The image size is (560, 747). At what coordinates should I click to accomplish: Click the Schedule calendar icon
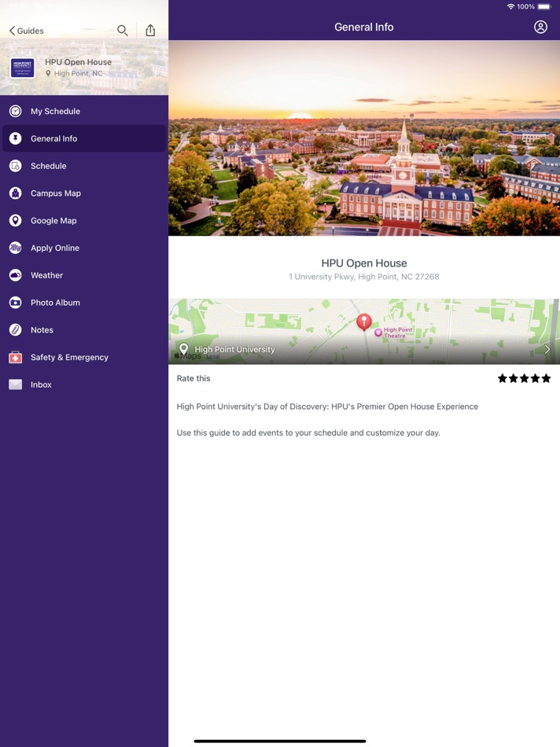pos(16,166)
